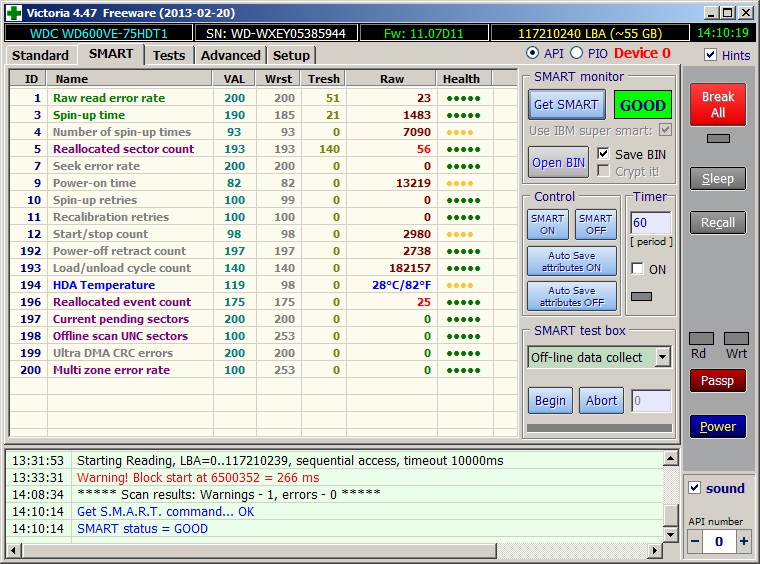Abort the SMART test

602,401
